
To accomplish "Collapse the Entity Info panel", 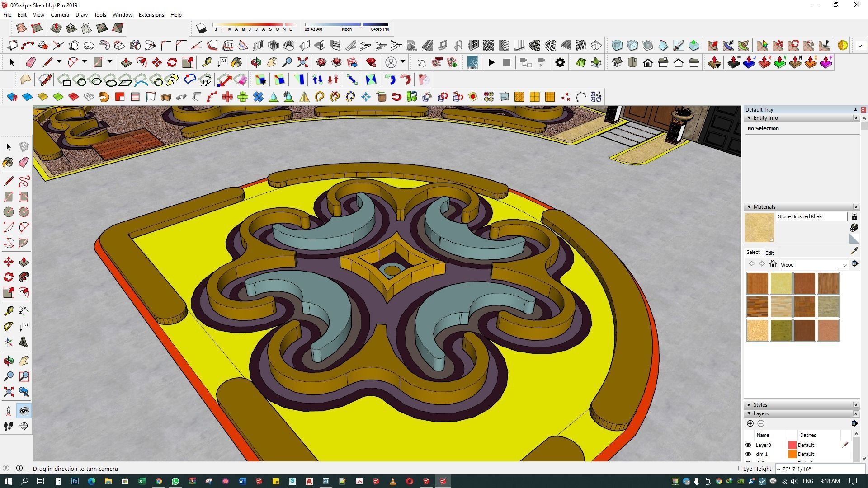I will pos(749,118).
